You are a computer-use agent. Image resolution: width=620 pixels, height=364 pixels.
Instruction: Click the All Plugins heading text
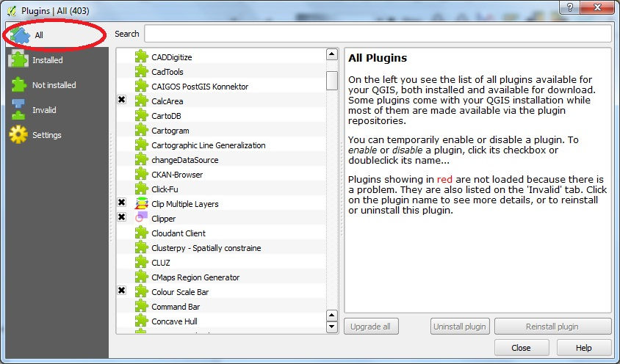click(378, 58)
